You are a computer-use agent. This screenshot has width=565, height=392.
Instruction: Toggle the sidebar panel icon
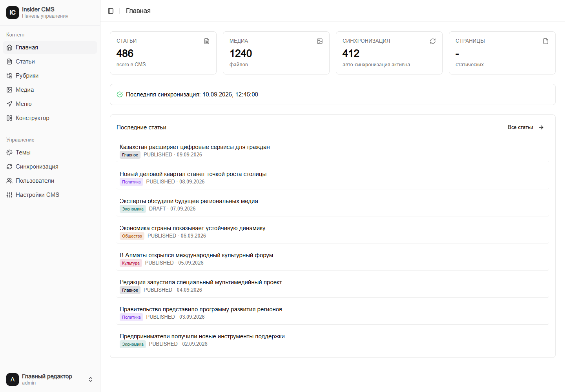point(111,11)
